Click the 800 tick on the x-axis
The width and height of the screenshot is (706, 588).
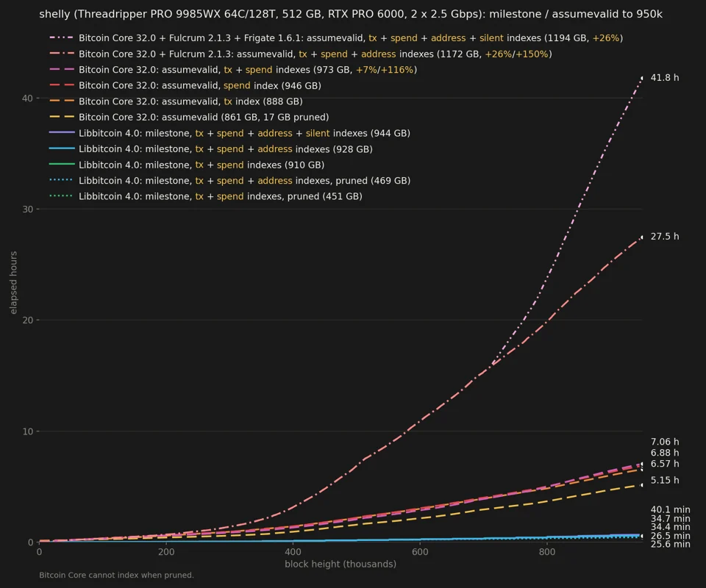547,552
